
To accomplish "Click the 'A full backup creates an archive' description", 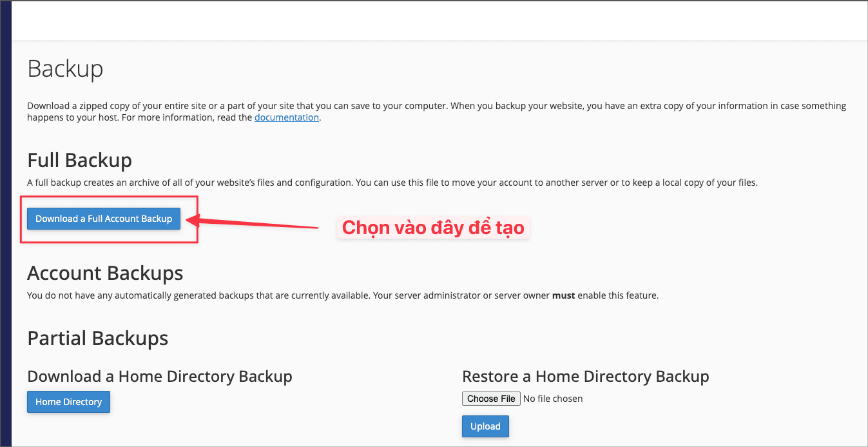I will [392, 183].
